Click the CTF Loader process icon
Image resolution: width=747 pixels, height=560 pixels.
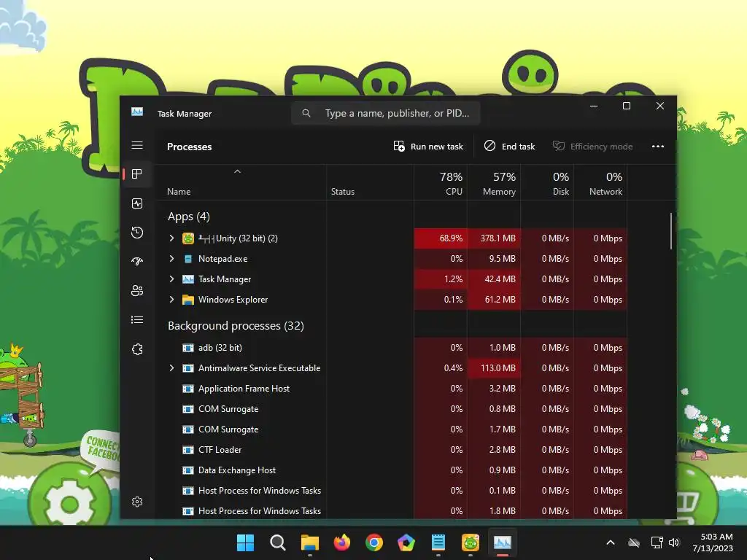(x=188, y=449)
